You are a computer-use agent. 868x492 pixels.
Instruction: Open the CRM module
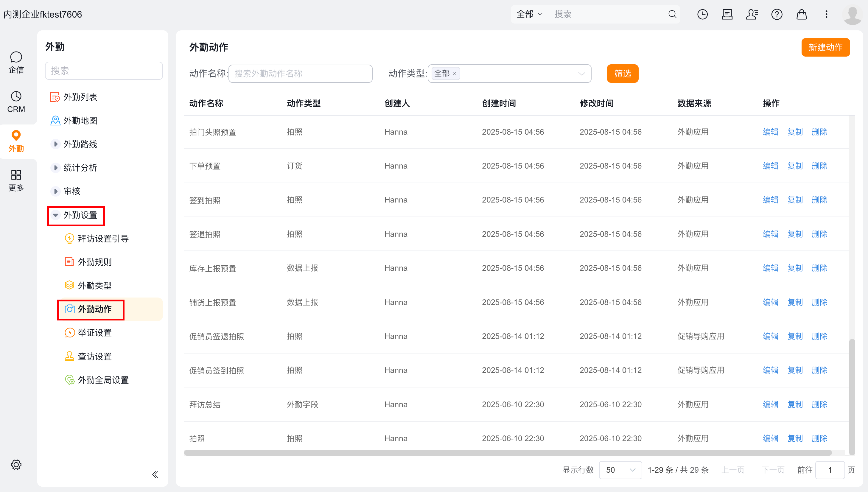16,102
